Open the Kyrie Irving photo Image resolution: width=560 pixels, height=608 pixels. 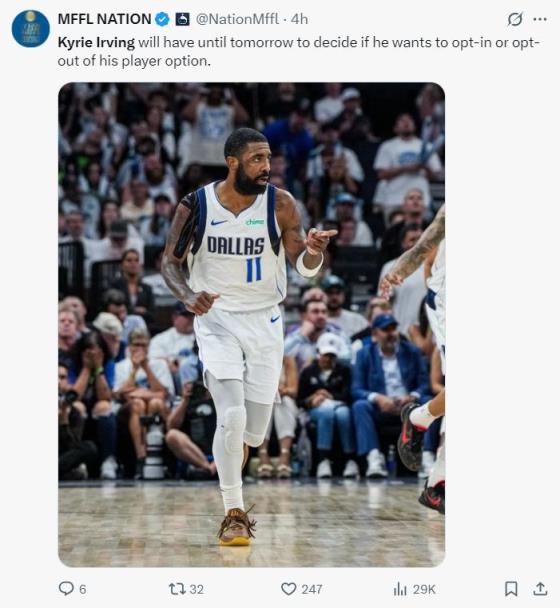[251, 325]
